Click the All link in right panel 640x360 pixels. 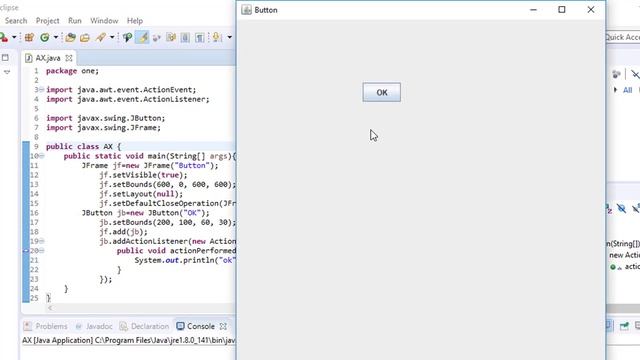click(x=627, y=90)
